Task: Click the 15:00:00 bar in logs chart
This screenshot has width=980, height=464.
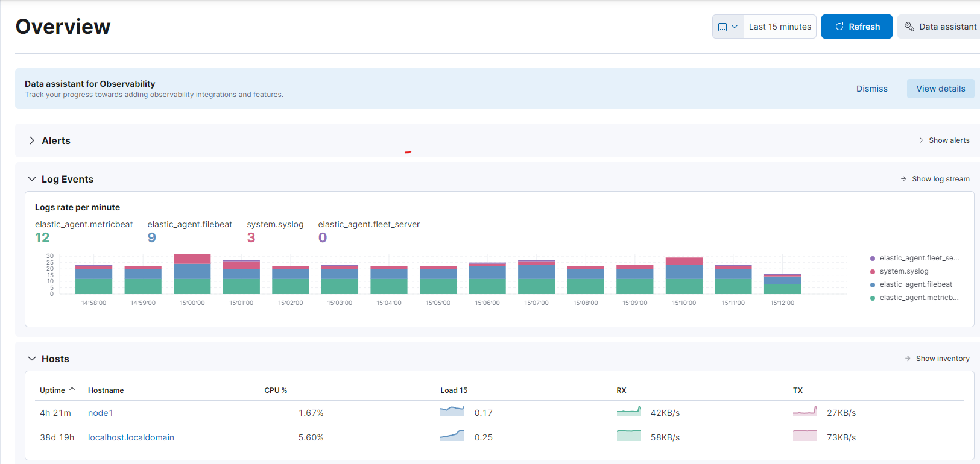Action: coord(192,274)
